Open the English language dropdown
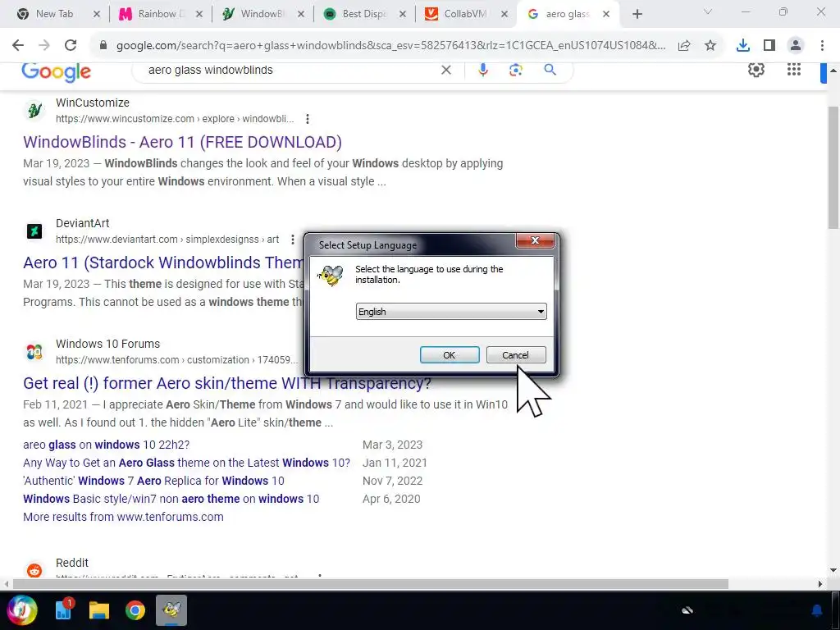 pos(451,311)
